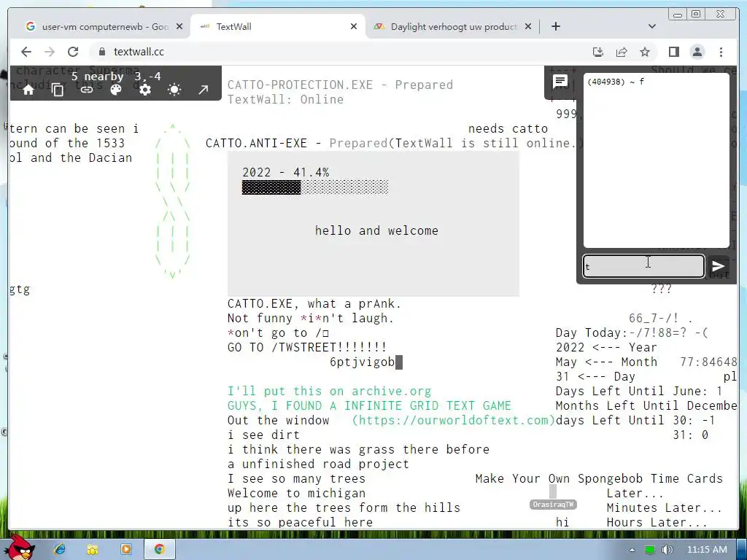Image resolution: width=747 pixels, height=560 pixels.
Task: Click the green network tray icon
Action: [x=649, y=550]
